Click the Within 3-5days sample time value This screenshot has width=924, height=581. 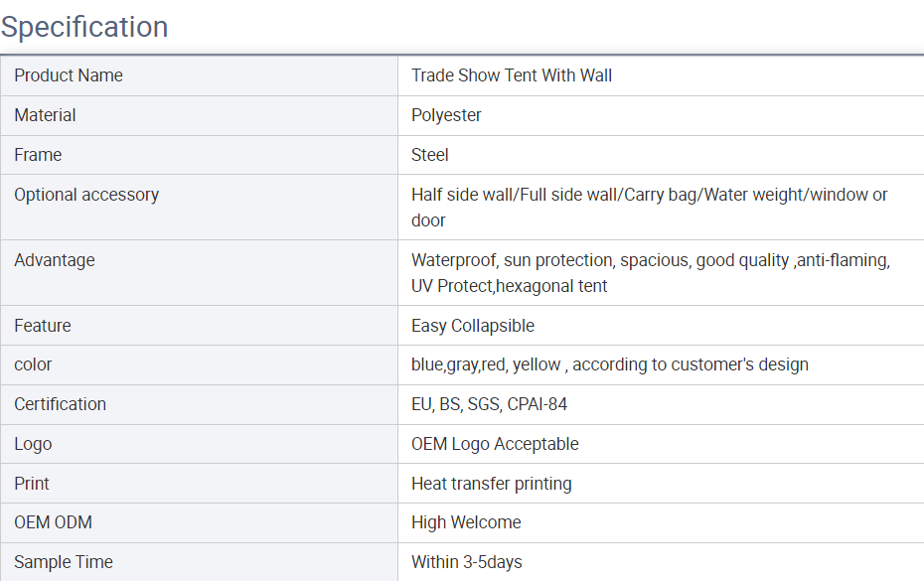tap(467, 562)
